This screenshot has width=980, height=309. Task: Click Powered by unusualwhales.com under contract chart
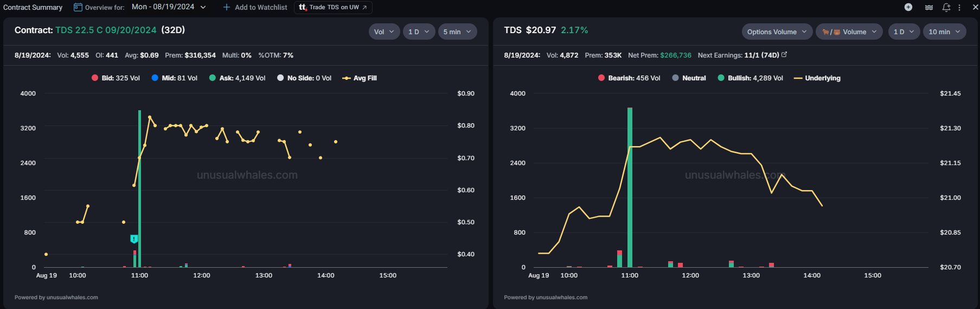(x=56, y=297)
